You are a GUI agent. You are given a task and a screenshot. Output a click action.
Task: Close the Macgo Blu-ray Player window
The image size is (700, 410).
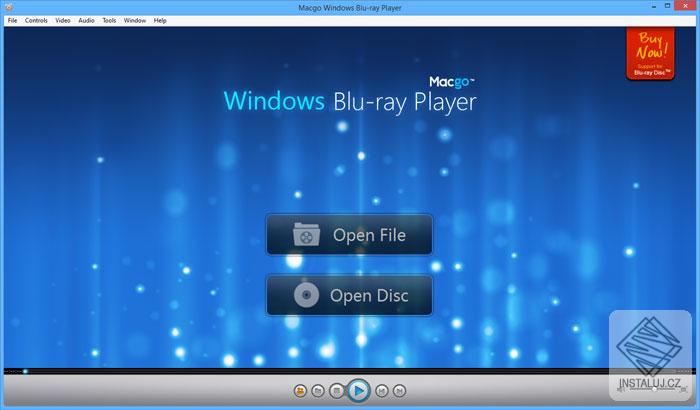(685, 6)
